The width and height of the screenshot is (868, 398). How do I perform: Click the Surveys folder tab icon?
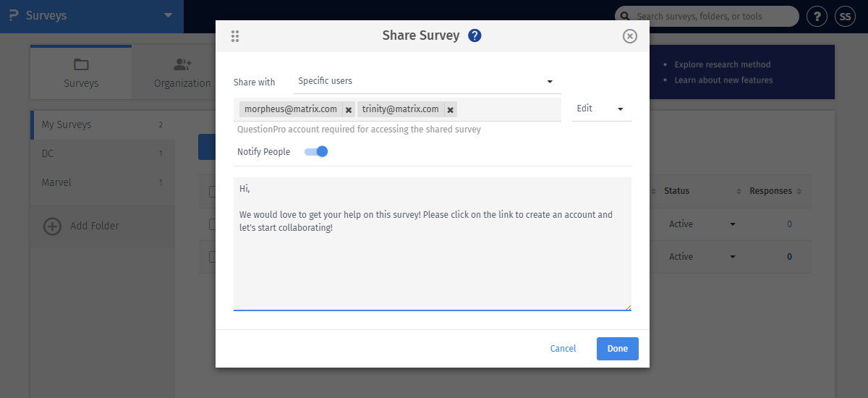(81, 64)
